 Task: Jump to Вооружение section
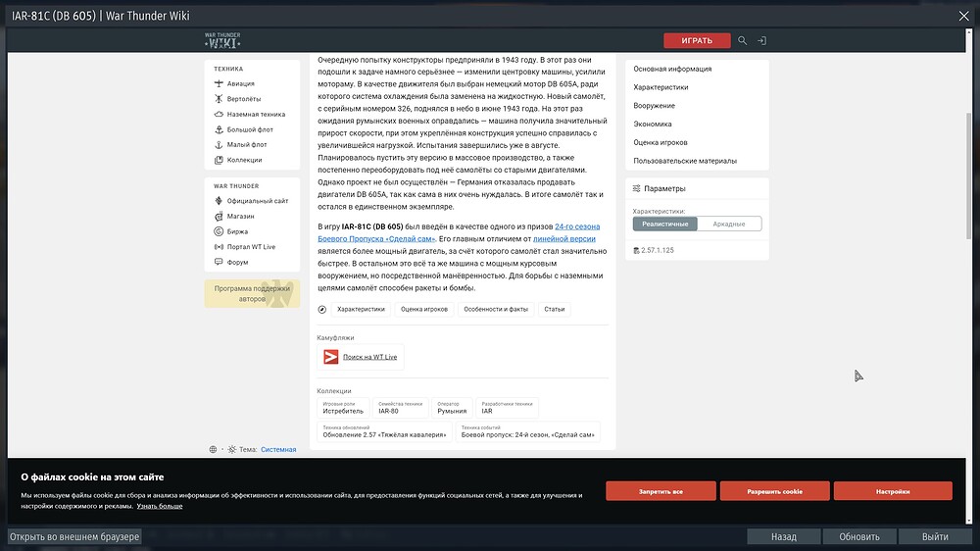pos(654,106)
